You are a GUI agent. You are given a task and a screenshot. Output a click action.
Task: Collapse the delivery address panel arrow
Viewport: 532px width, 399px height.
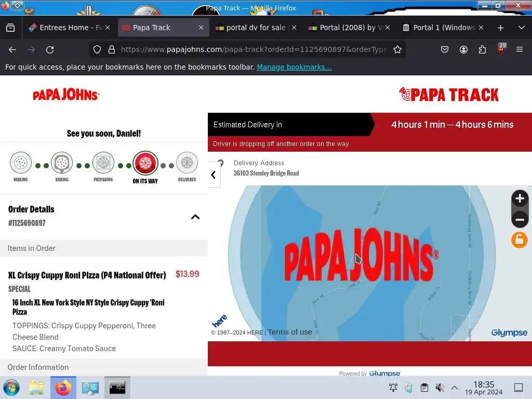pyautogui.click(x=214, y=175)
